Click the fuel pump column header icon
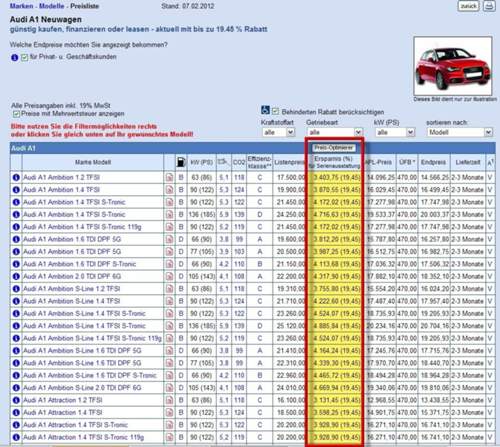Screen dimensions: 500x447 pyautogui.click(x=181, y=162)
